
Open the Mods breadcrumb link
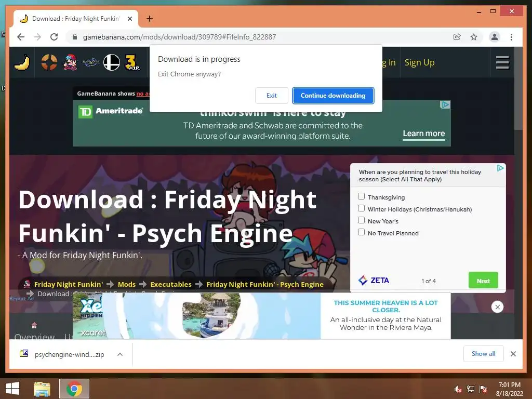(127, 284)
